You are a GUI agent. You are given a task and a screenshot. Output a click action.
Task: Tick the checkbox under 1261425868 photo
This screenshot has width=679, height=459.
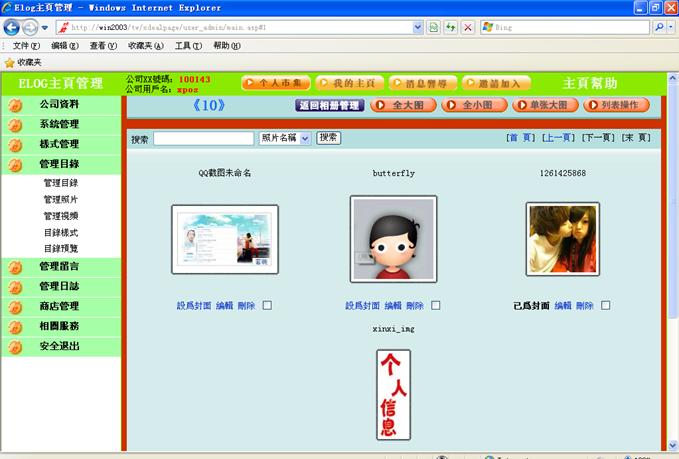[606, 306]
